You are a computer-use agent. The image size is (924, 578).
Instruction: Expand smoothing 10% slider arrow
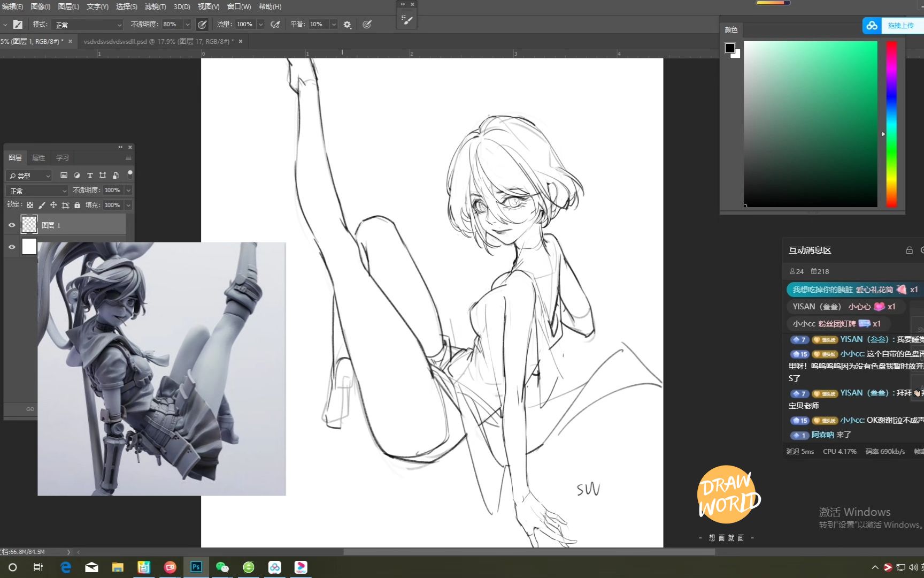point(334,24)
